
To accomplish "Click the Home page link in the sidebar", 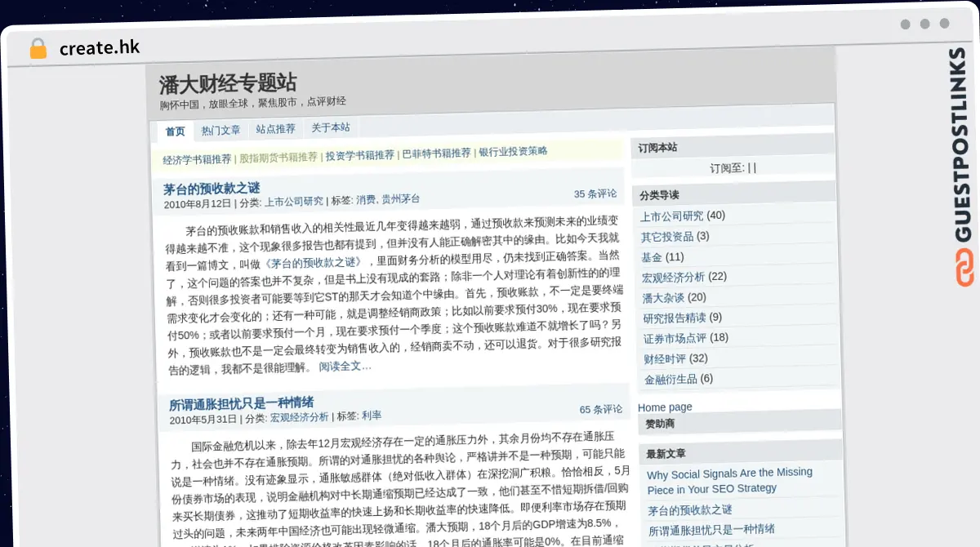I will (x=665, y=407).
